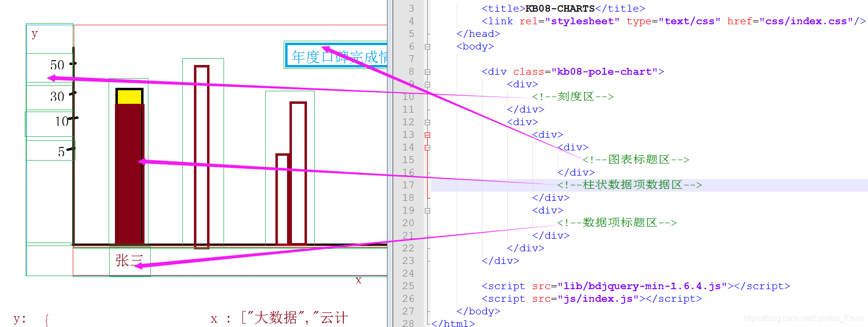Click the KB08-CHARTS title text in the code

560,8
